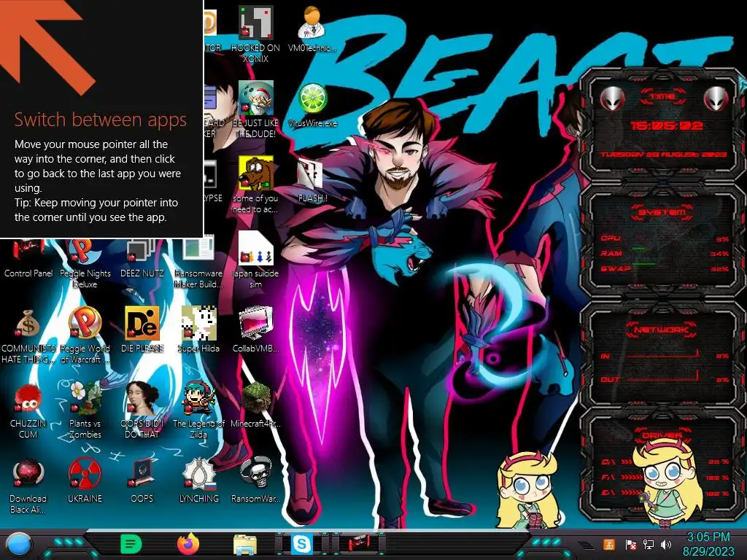Click the RAM usage row in widget

[x=665, y=254]
